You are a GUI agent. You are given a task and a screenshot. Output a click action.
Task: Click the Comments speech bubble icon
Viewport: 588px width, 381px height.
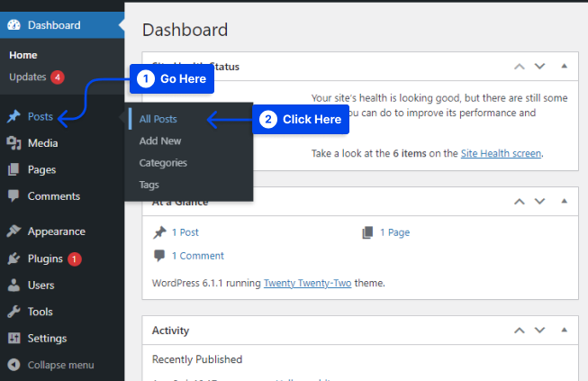tap(14, 195)
